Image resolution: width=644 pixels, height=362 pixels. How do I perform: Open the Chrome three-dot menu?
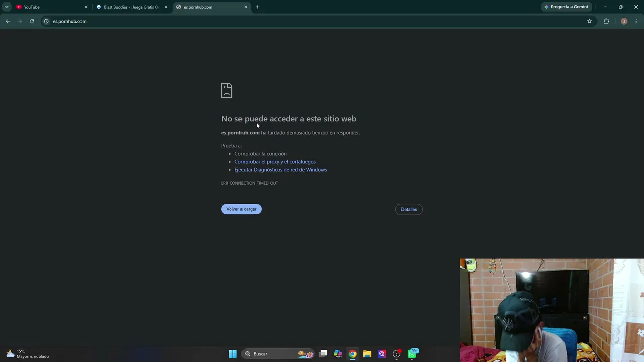pyautogui.click(x=636, y=21)
